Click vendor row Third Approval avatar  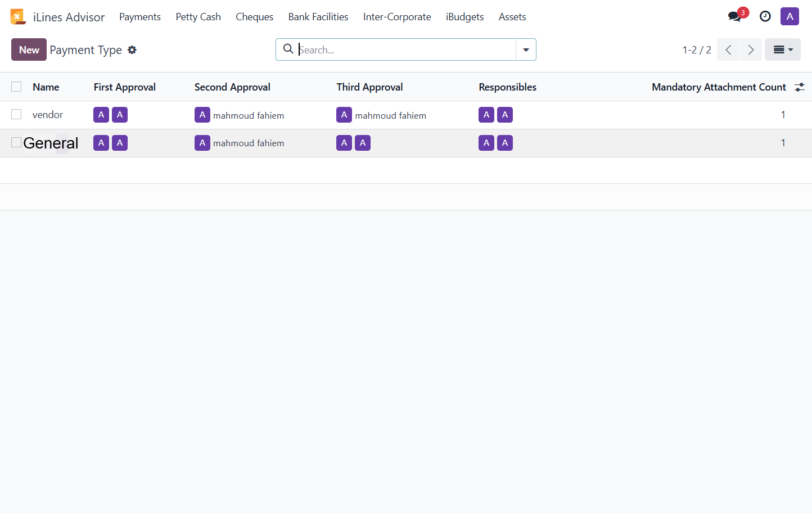pyautogui.click(x=344, y=115)
